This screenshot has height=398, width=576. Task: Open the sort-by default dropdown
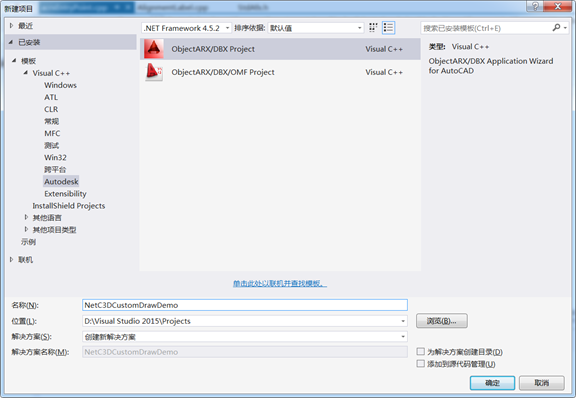pyautogui.click(x=316, y=28)
